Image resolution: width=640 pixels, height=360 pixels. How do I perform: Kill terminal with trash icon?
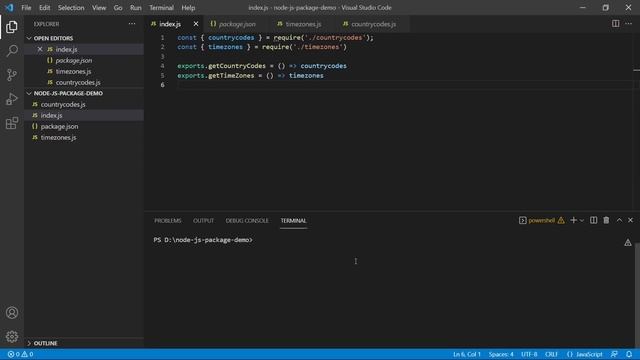pyautogui.click(x=606, y=220)
